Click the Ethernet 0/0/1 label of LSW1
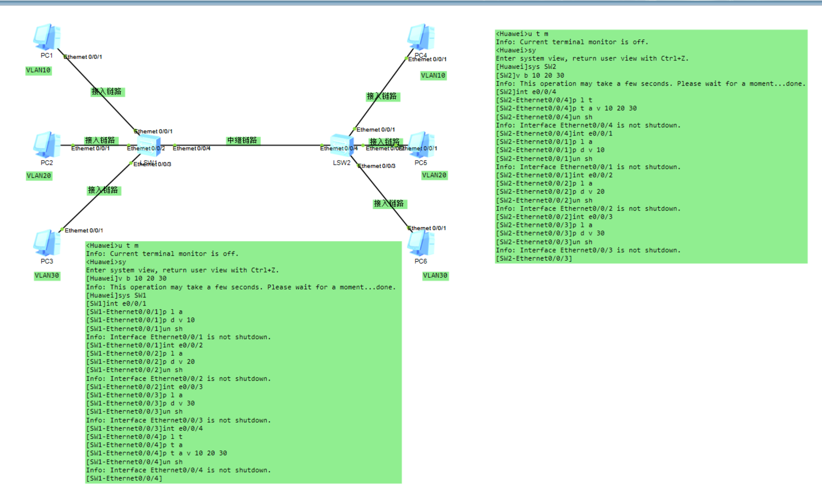 [153, 132]
